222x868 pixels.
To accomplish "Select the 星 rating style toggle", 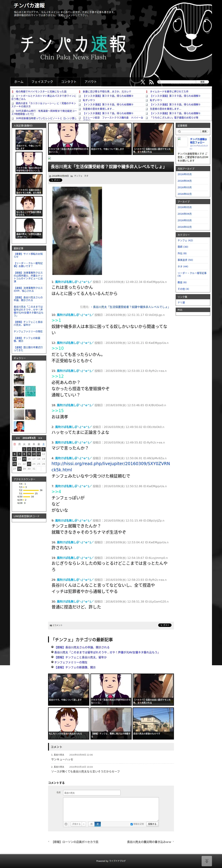I will (98, 824).
